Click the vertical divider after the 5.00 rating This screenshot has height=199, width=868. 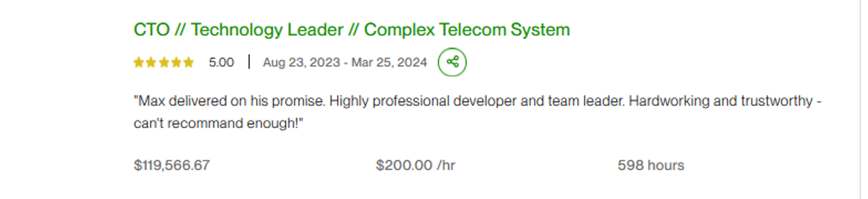click(249, 62)
